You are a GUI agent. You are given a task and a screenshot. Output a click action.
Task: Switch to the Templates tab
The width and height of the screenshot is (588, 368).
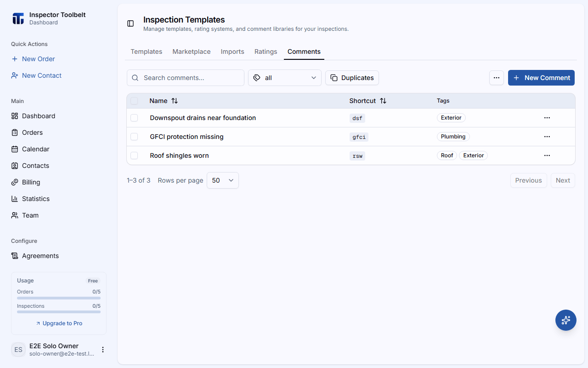[147, 52]
